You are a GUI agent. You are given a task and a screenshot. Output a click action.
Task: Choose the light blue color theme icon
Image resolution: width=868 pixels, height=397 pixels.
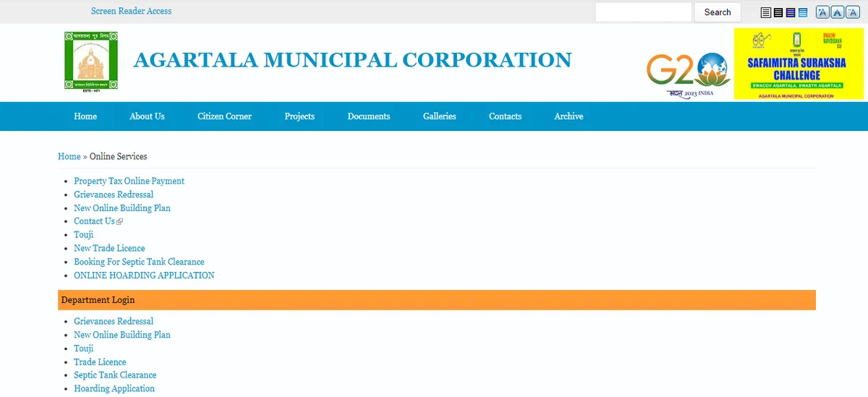point(803,12)
